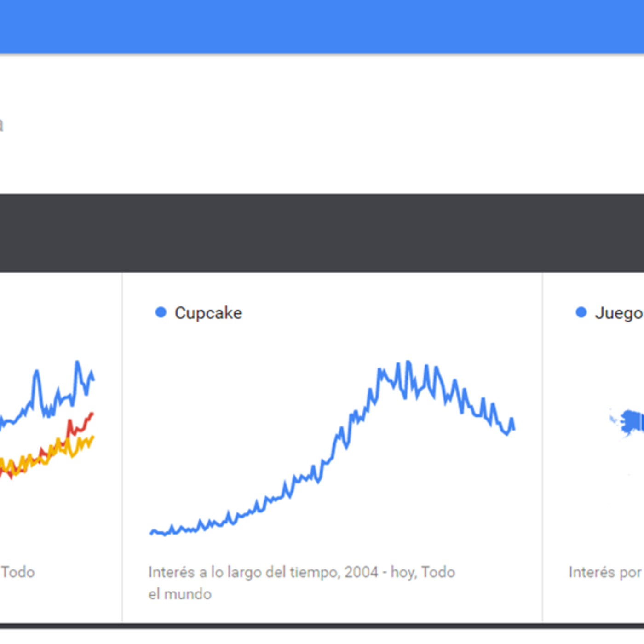This screenshot has height=644, width=644.
Task: Click the blue header bar at the top
Action: point(322,27)
